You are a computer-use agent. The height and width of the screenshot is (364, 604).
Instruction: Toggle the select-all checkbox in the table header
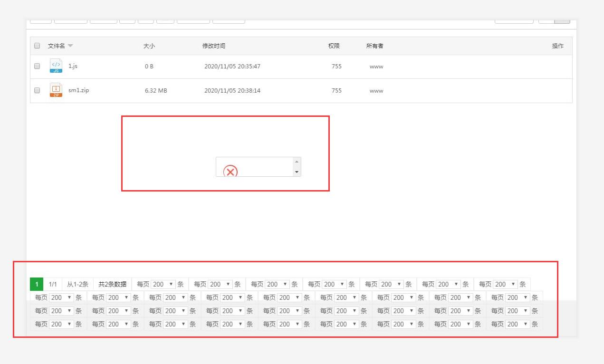pyautogui.click(x=37, y=46)
